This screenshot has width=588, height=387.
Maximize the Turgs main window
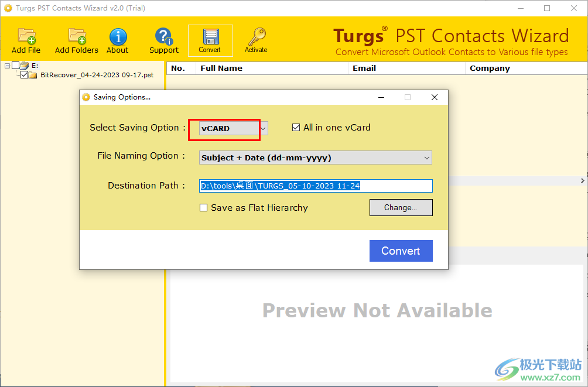pos(547,8)
